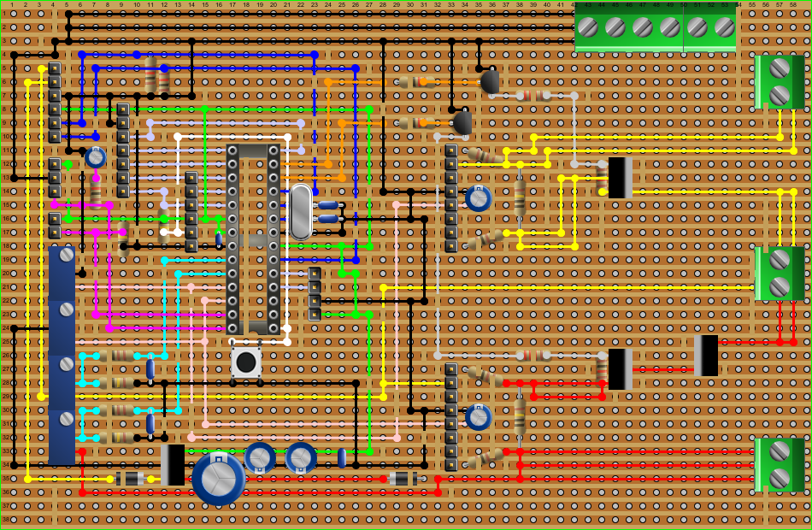Click the rightmost screw of the top green terminal strip
This screenshot has height=530, width=812.
pyautogui.click(x=725, y=27)
